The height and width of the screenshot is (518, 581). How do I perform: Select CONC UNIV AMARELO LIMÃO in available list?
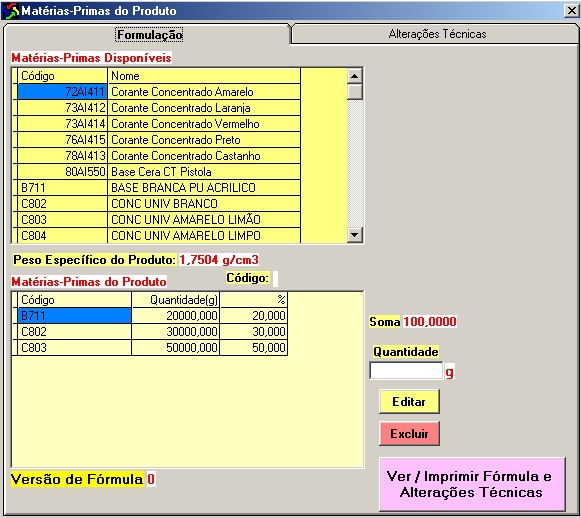[156, 219]
